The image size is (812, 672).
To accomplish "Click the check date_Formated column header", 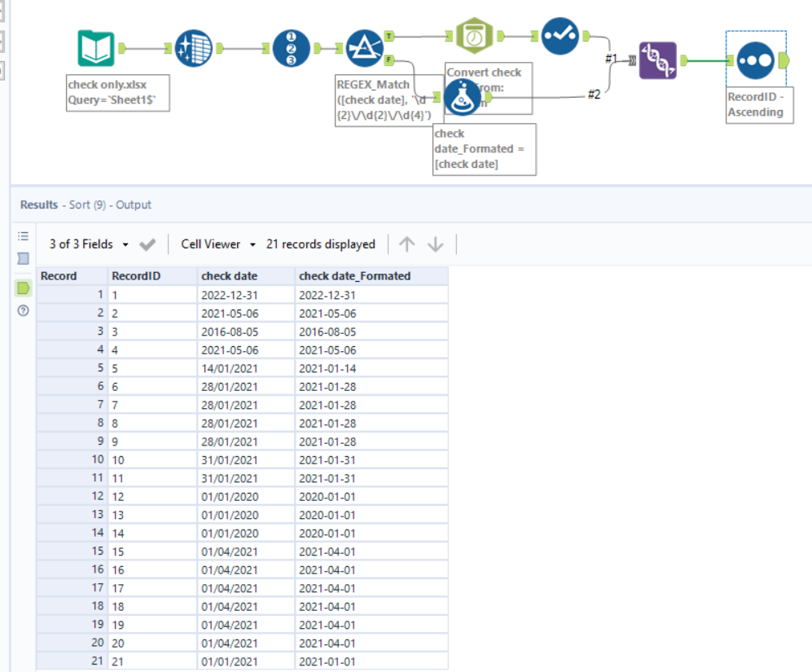I will tap(354, 276).
